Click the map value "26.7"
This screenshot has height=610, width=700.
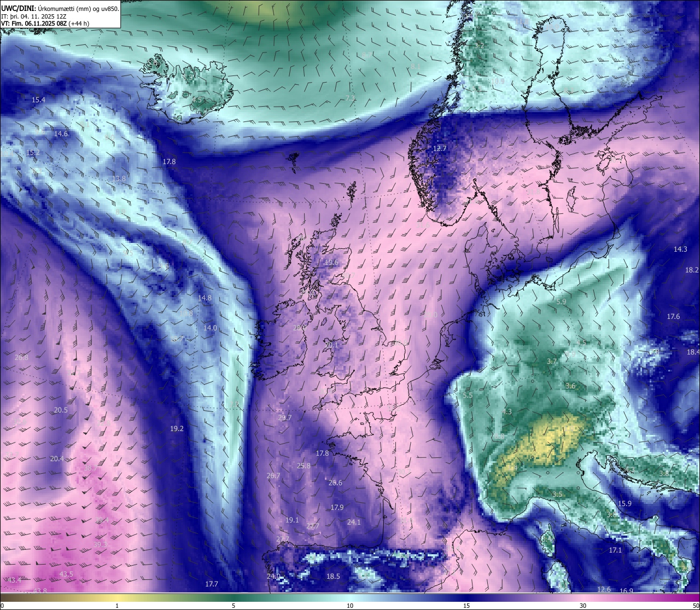coord(273,476)
